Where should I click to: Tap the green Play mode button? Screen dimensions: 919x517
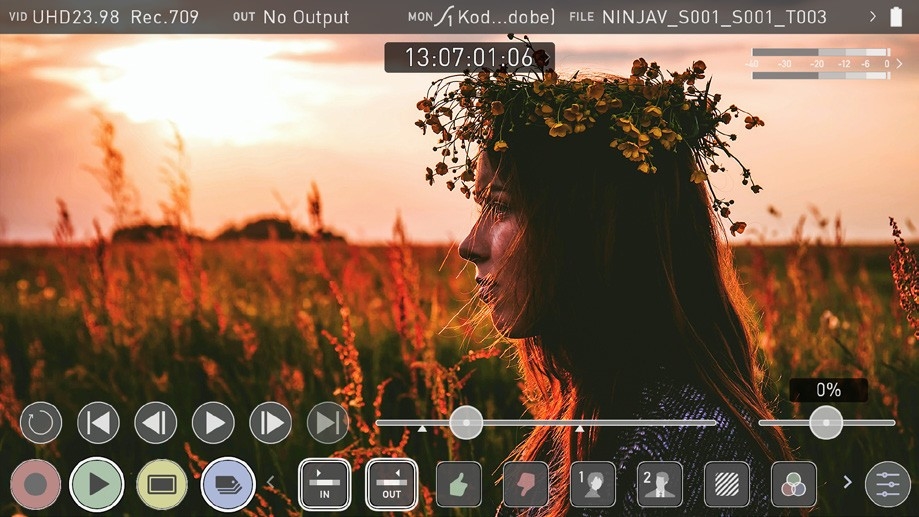(97, 485)
